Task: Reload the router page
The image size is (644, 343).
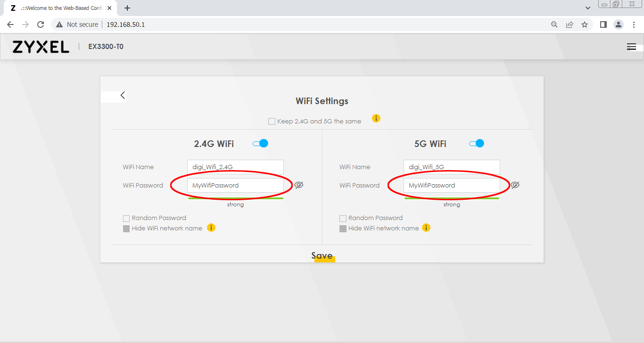Action: tap(41, 24)
